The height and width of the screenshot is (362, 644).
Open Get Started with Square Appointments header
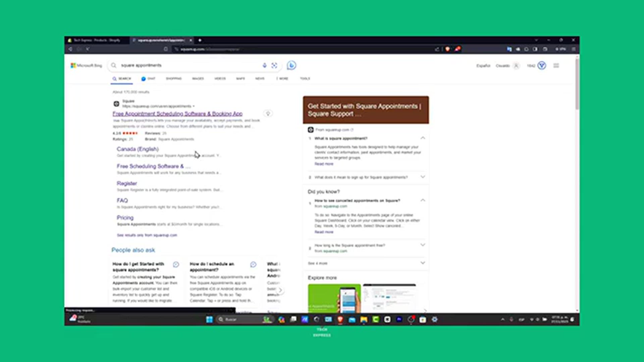[x=366, y=110]
